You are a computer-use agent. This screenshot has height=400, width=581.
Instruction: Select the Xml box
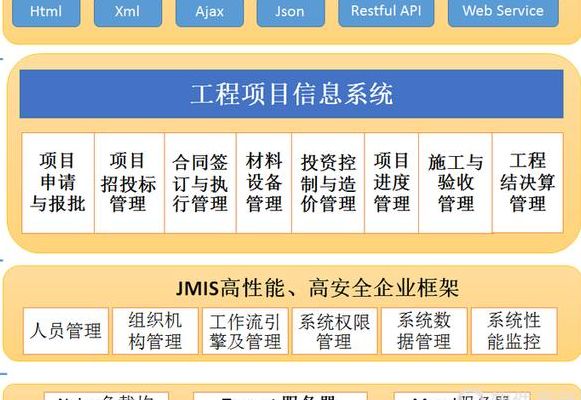pos(128,12)
